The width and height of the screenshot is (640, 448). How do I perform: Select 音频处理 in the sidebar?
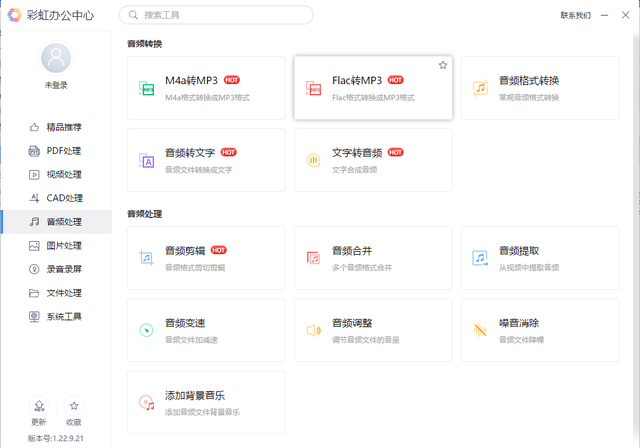[x=56, y=222]
